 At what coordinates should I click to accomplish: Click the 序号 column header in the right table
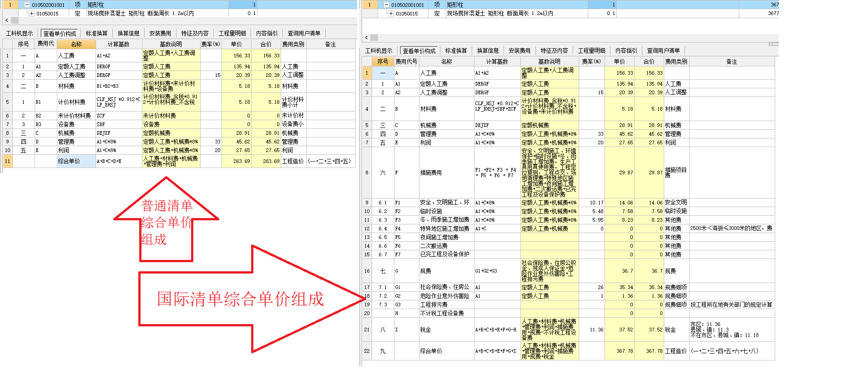[x=383, y=61]
